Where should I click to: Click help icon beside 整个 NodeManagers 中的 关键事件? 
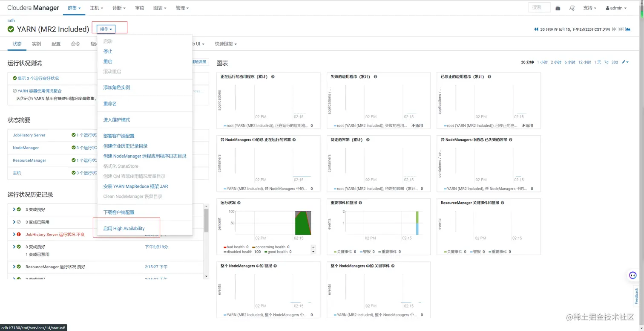(x=393, y=266)
